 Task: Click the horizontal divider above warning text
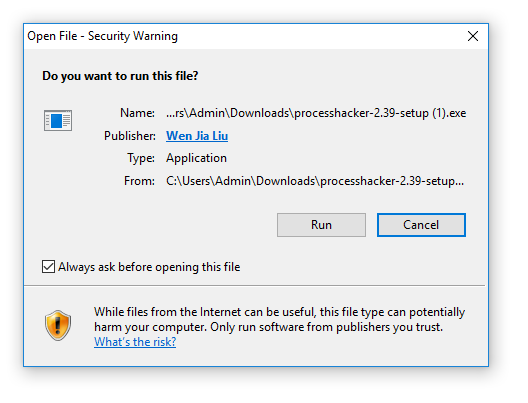pos(255,286)
